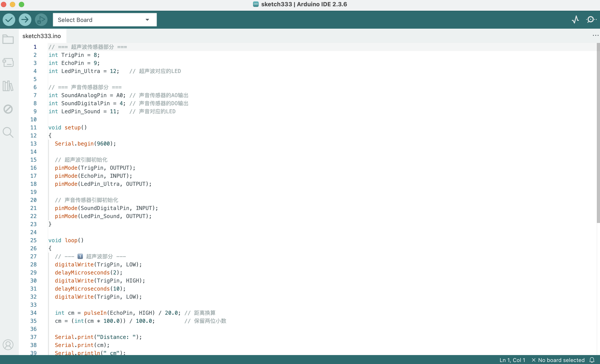
Task: Open the Select Board chevron arrow
Action: pyautogui.click(x=147, y=19)
